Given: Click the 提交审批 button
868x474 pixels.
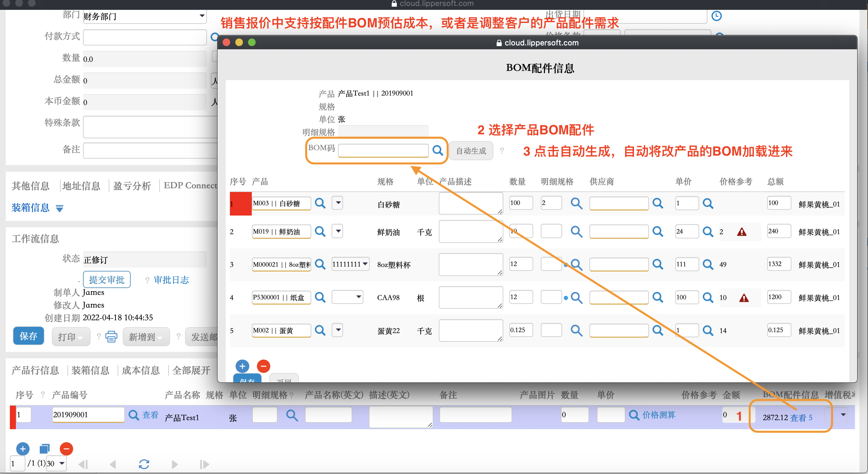Looking at the screenshot, I should pos(107,280).
